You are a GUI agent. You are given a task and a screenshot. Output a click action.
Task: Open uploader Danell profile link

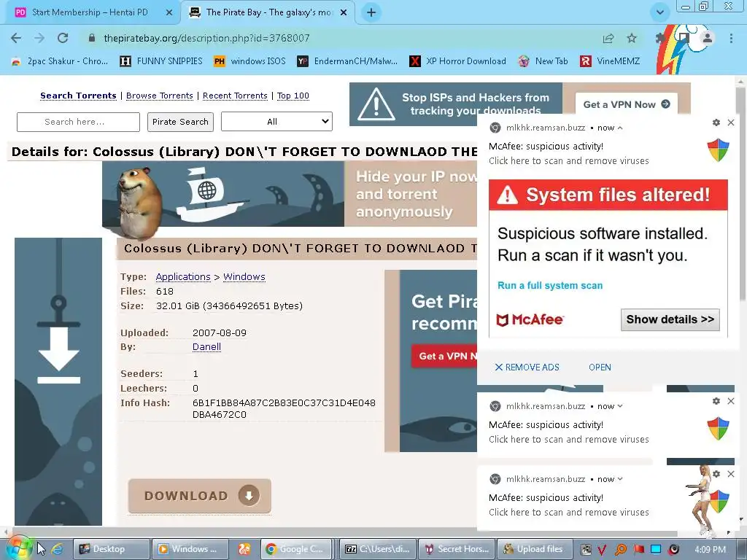(206, 346)
